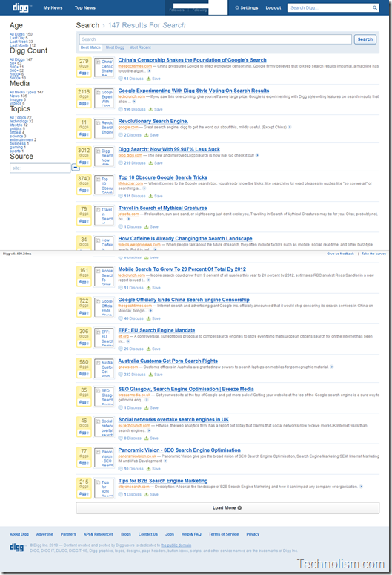Expand the EFF: EU Search story description

point(128,341)
